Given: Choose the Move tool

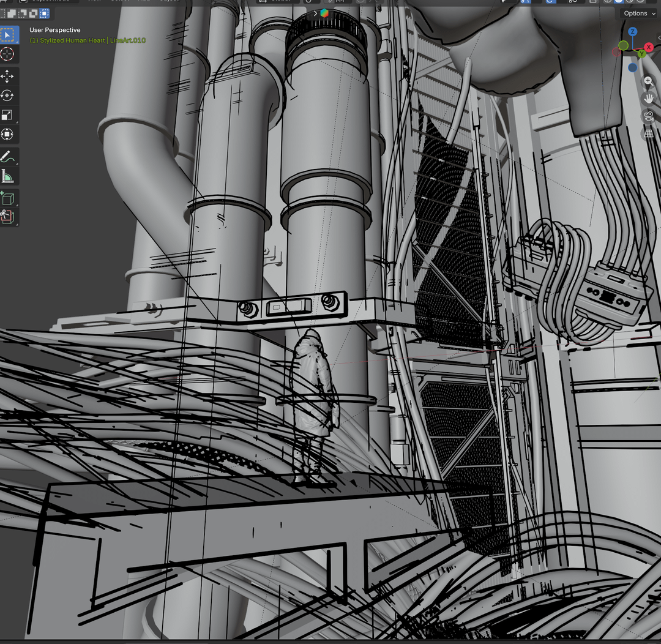Looking at the screenshot, I should point(8,77).
